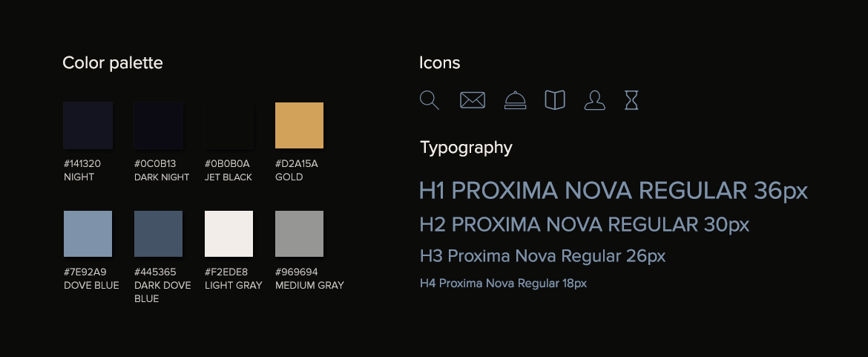Select the Night color swatch
This screenshot has width=868, height=357.
point(88,126)
